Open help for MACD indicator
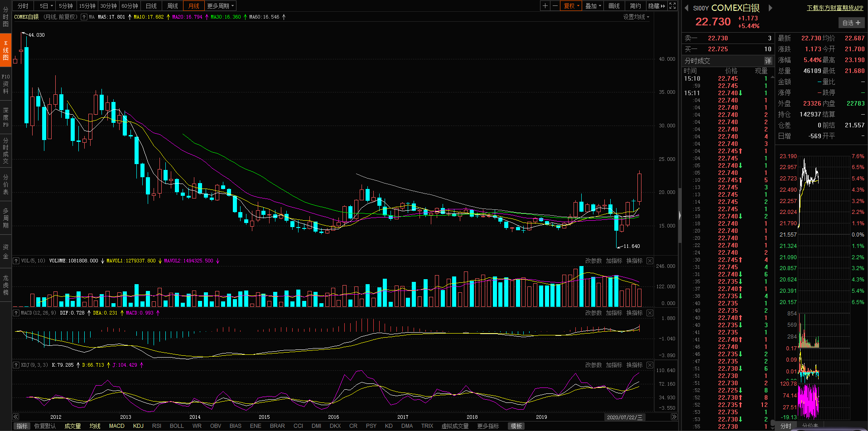Image resolution: width=868 pixels, height=431 pixels. pos(16,313)
